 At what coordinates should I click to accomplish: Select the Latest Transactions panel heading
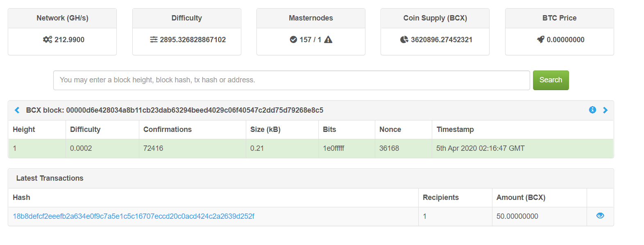50,178
